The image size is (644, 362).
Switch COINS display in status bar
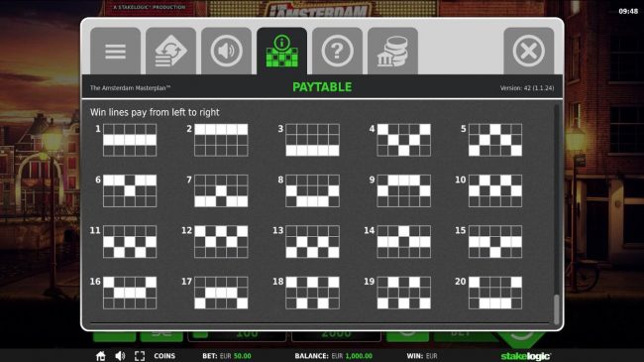tap(164, 356)
